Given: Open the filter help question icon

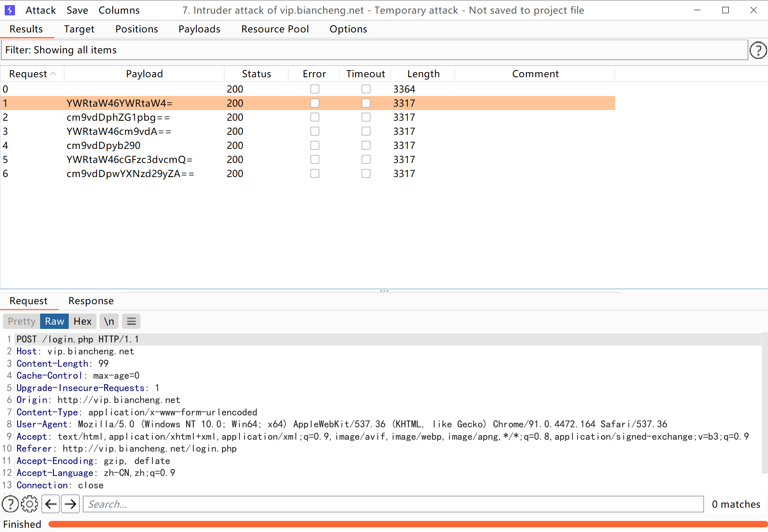Looking at the screenshot, I should [x=758, y=50].
